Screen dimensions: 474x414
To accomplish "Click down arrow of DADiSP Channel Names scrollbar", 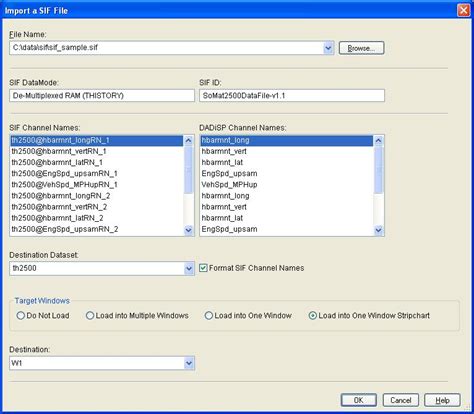I will coord(378,230).
